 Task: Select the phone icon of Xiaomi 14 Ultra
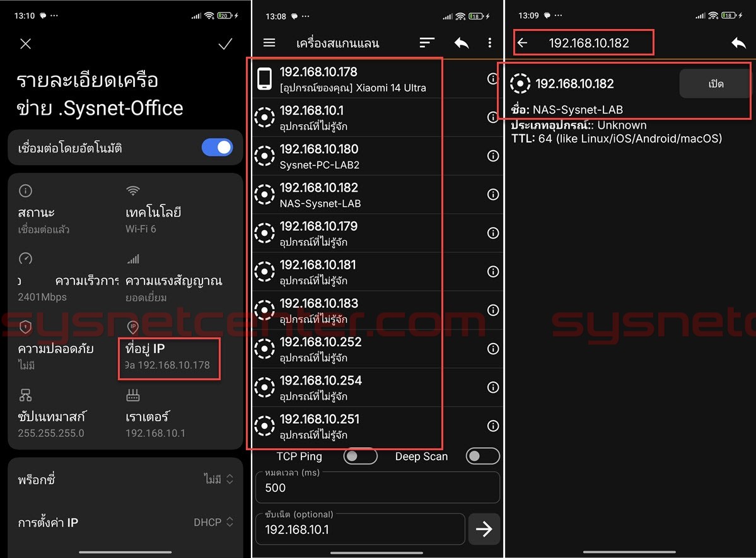(264, 79)
